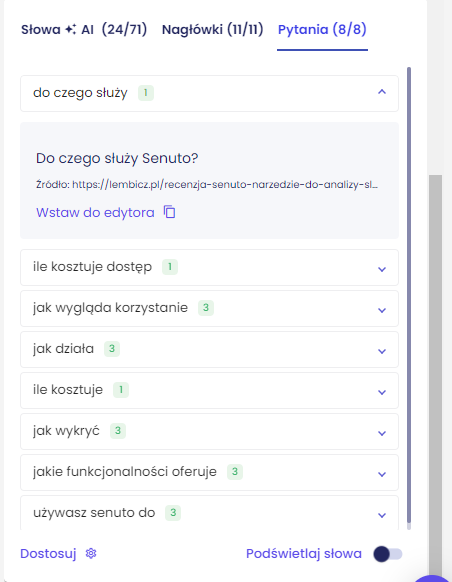This screenshot has width=452, height=582.
Task: Click the AI sparkle icon beside Słowa
Action: (x=71, y=29)
